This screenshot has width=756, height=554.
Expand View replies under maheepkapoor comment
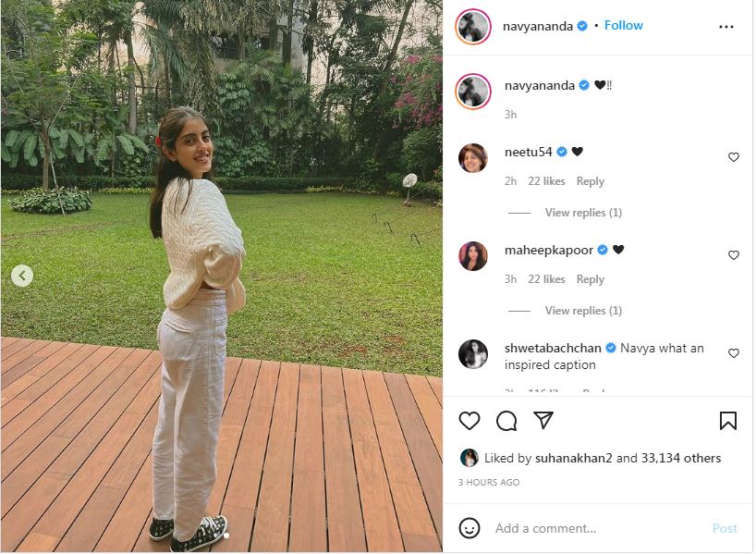pos(583,311)
